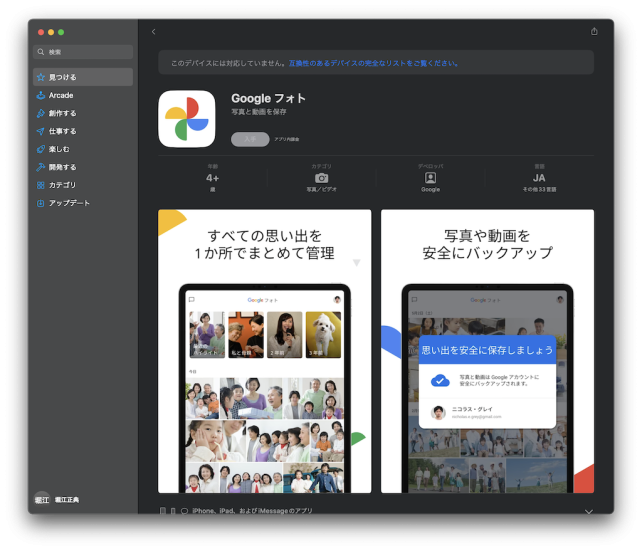The image size is (642, 551).
Task: Open the 安全にバックアップ screenshot
Action: 487,351
